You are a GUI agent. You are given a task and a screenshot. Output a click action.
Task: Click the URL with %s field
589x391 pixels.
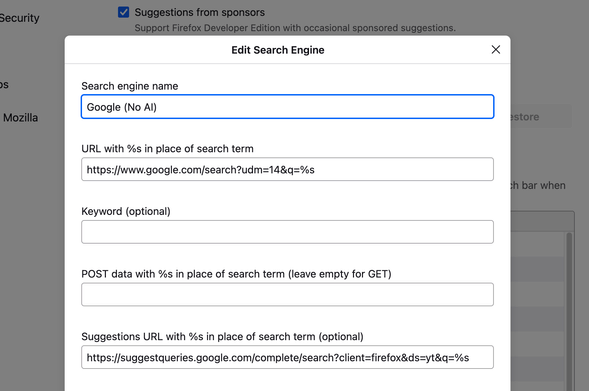(287, 169)
